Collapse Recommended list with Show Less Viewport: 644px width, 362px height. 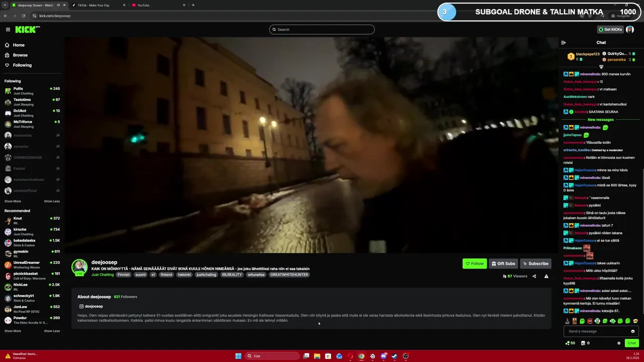tap(52, 331)
